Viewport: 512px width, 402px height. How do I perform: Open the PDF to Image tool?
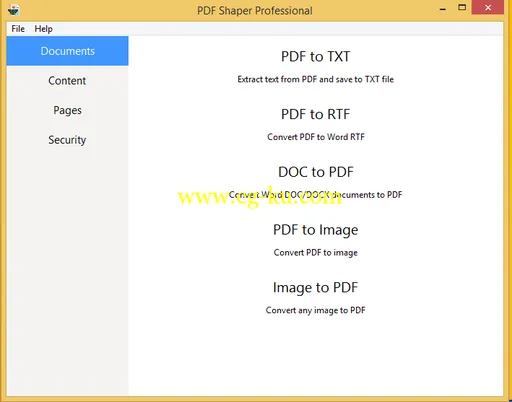click(315, 230)
